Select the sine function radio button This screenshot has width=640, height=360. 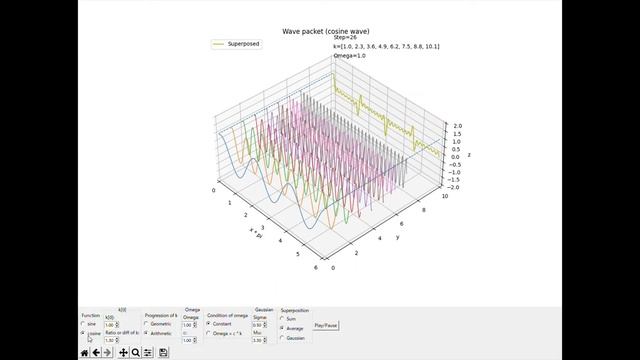[x=83, y=324]
